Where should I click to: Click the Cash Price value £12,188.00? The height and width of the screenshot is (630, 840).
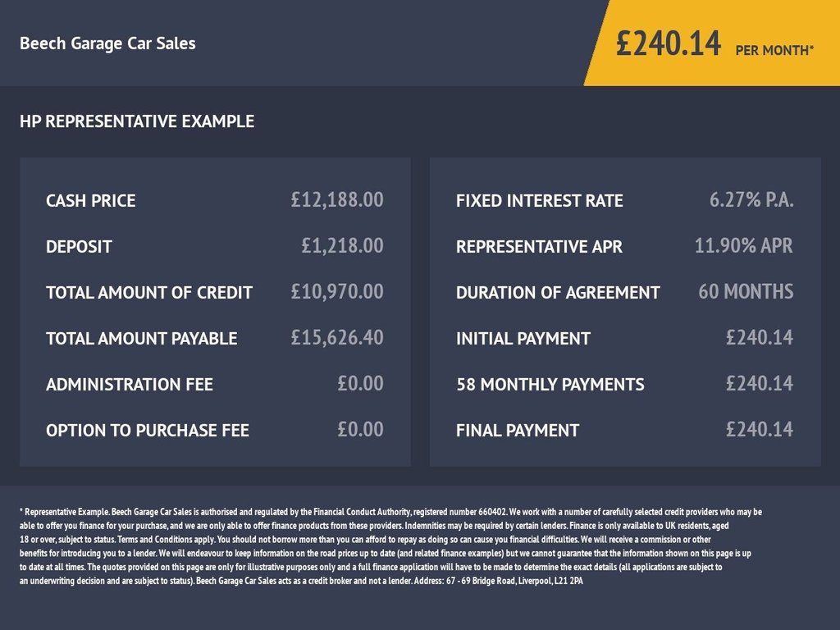tap(337, 199)
